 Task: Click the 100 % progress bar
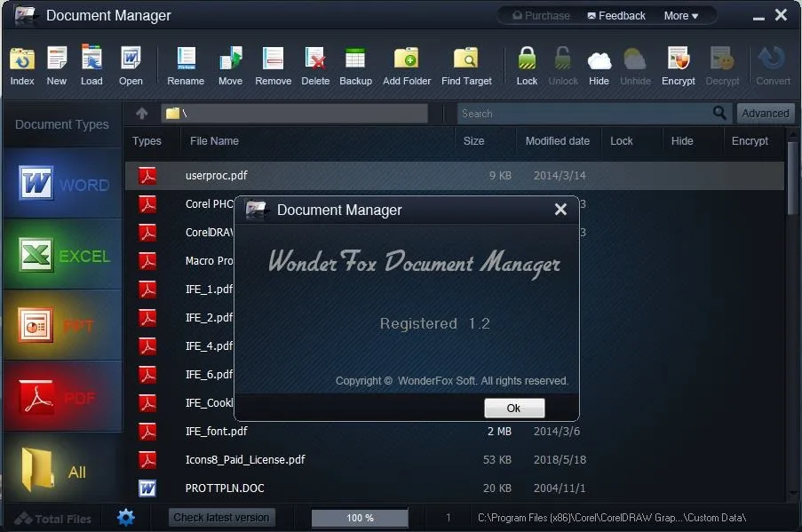(360, 518)
